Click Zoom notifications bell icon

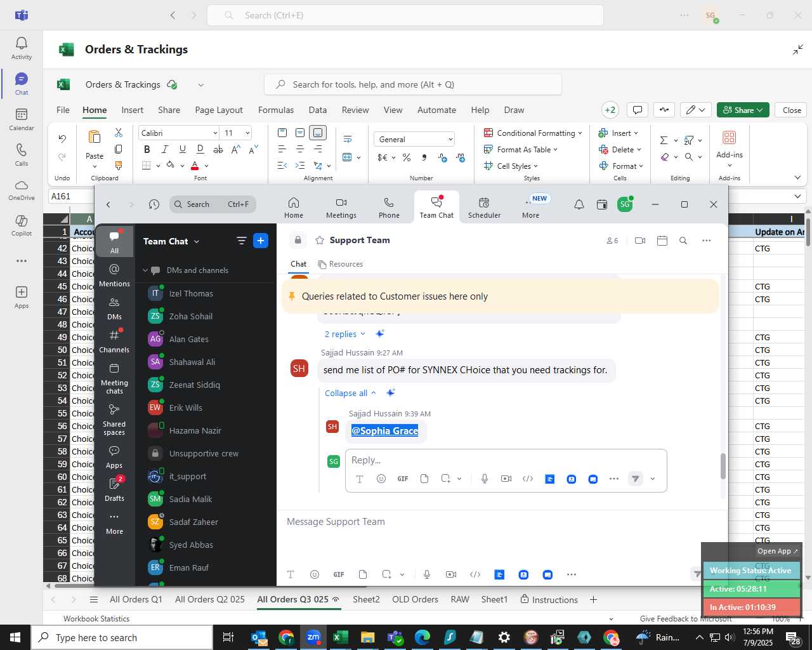pos(579,204)
